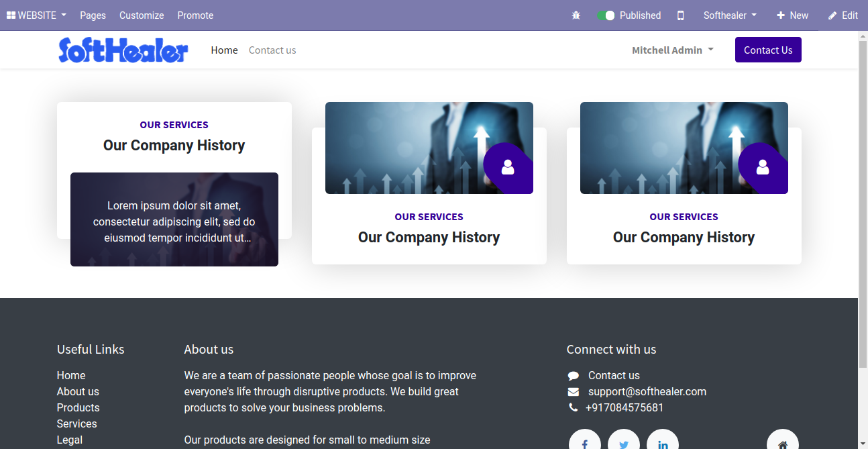The image size is (868, 449).
Task: Open the Legal footer link
Action: pyautogui.click(x=70, y=440)
